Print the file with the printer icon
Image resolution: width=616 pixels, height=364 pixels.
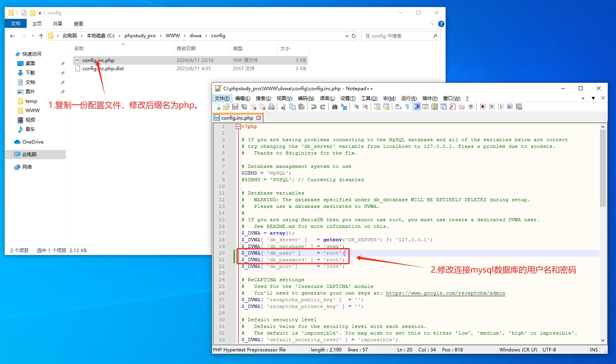(x=271, y=107)
